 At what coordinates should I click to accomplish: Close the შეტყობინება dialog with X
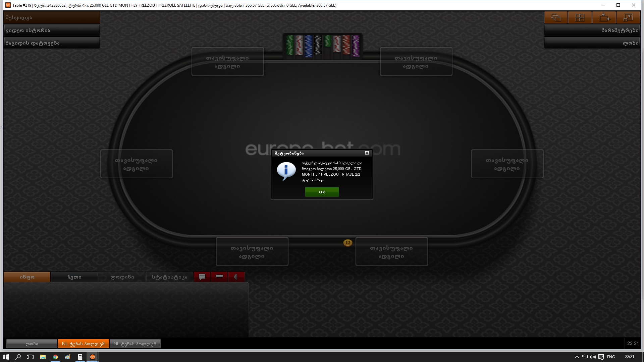(367, 153)
